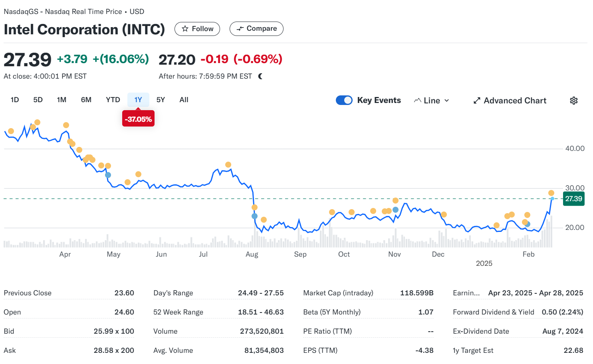
Task: Click the Ask value 28.58 x 200
Action: (114, 350)
